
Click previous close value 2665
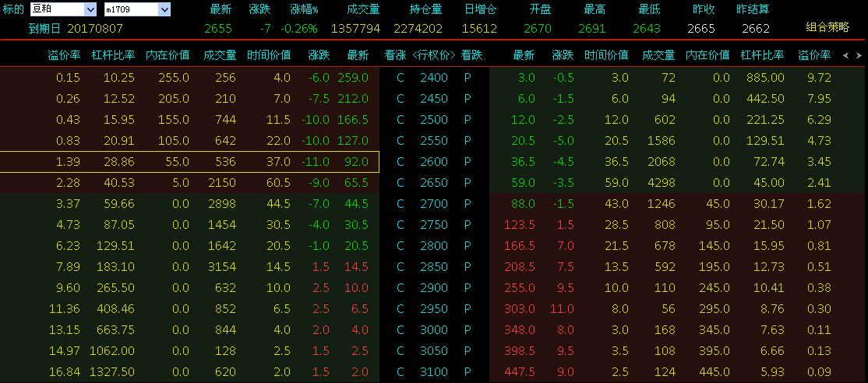[x=700, y=29]
